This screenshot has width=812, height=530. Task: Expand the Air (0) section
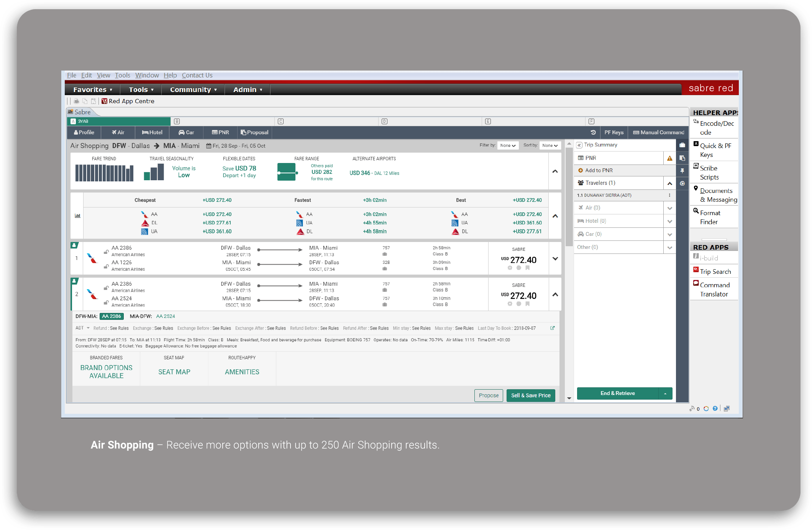669,208
